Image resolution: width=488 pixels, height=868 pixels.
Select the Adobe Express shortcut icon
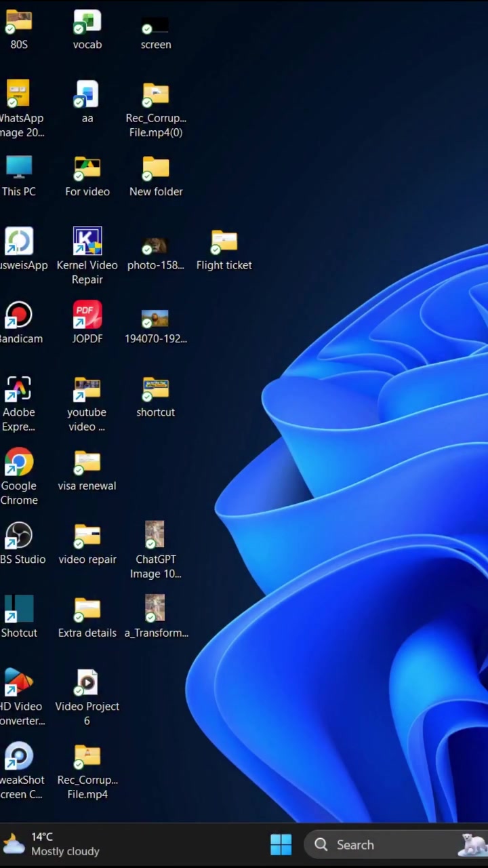[18, 389]
